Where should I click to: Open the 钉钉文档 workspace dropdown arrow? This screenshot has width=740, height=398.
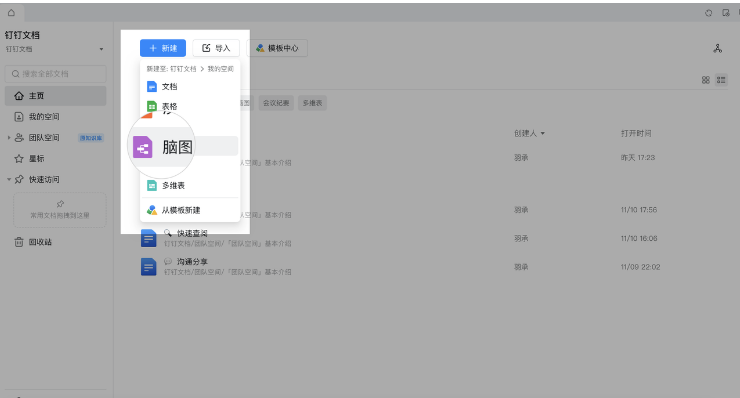click(x=101, y=50)
